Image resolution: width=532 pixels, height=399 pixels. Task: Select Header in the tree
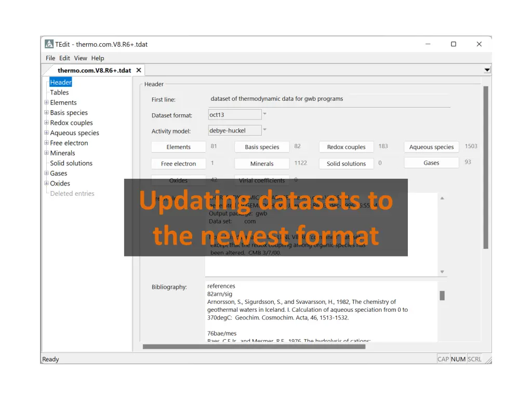point(61,83)
